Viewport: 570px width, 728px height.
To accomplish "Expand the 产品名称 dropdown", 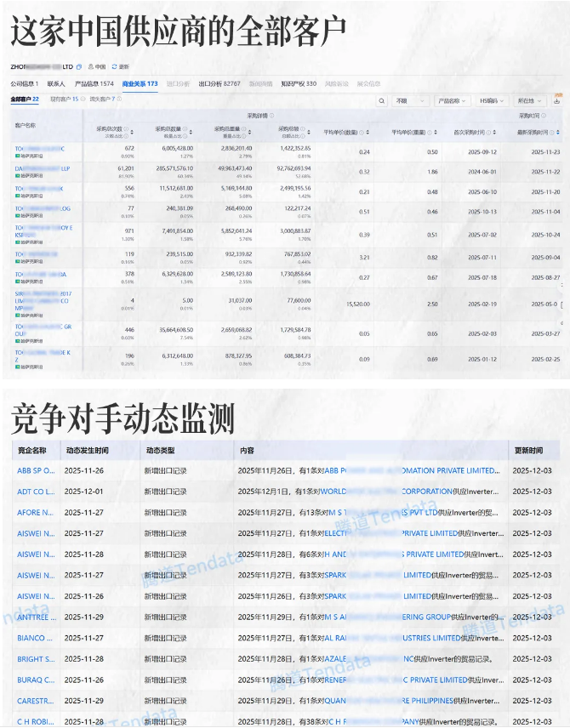I will (x=452, y=100).
